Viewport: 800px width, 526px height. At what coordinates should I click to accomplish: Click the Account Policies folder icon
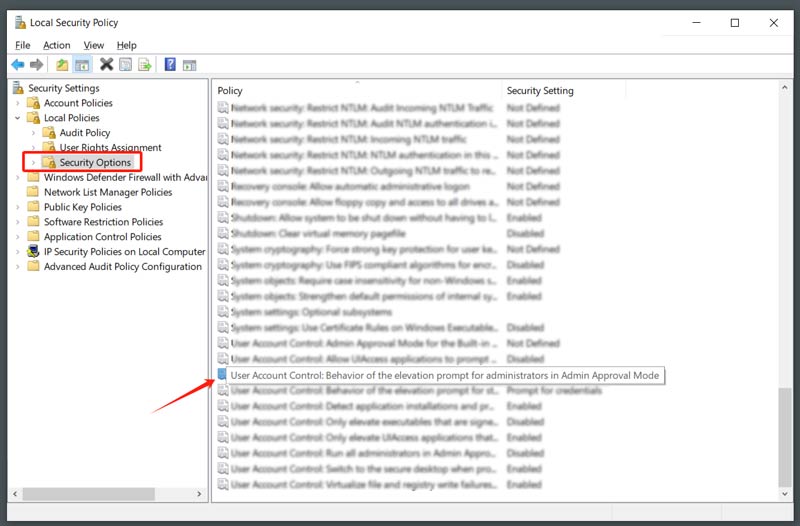pos(34,103)
